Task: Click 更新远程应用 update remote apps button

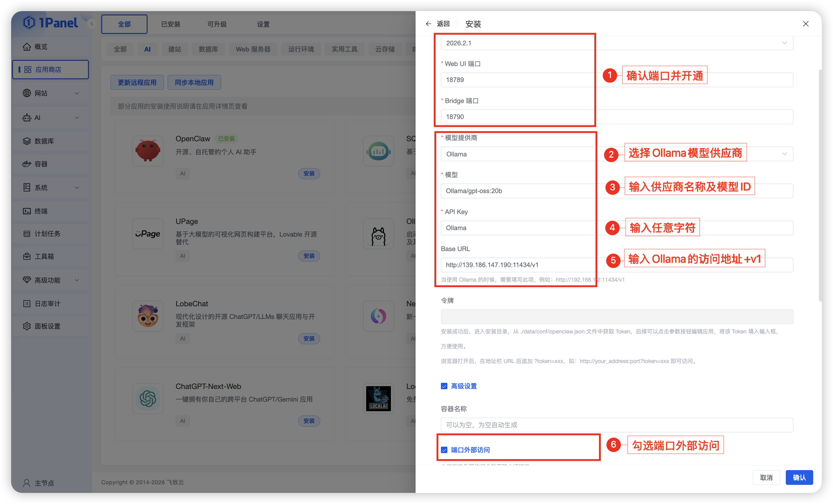Action: 137,82
